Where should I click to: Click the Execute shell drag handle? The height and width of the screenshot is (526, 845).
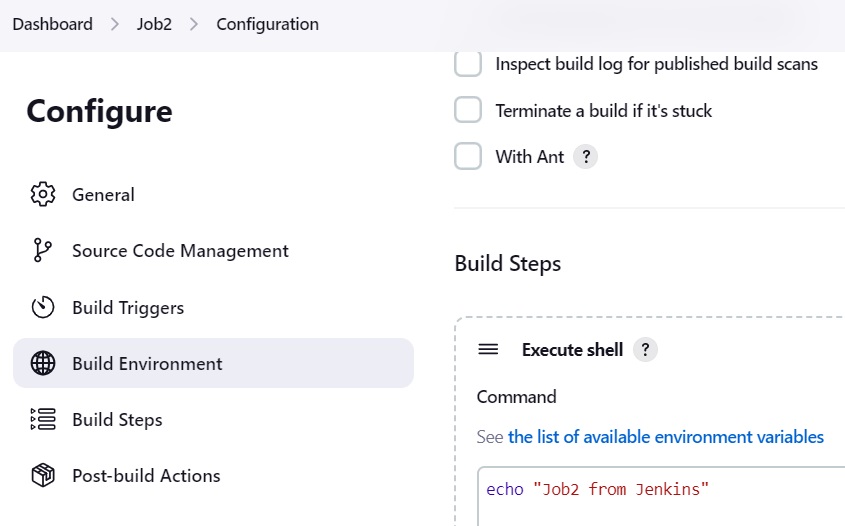click(488, 349)
